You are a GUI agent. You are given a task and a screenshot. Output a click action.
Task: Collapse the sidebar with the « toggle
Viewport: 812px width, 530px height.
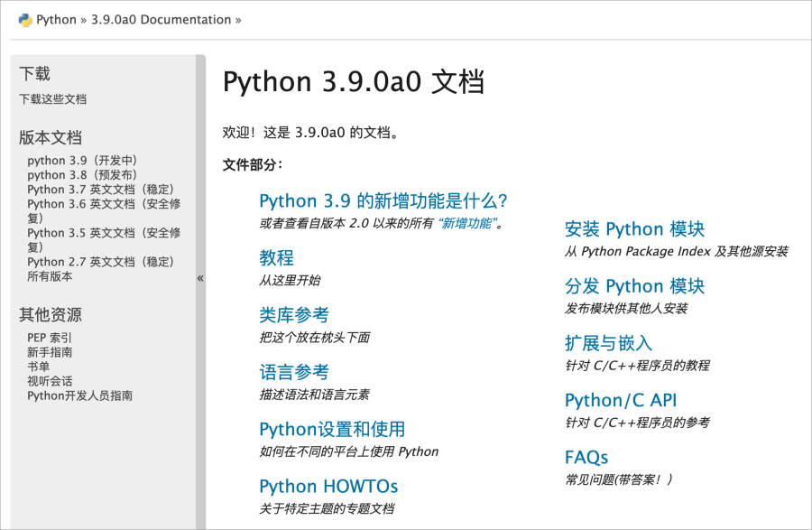200,278
